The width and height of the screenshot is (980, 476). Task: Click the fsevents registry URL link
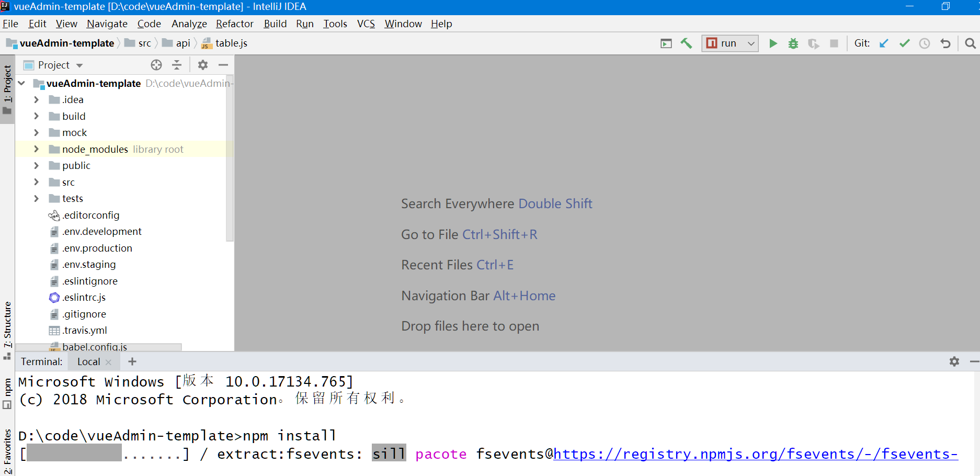click(x=756, y=454)
